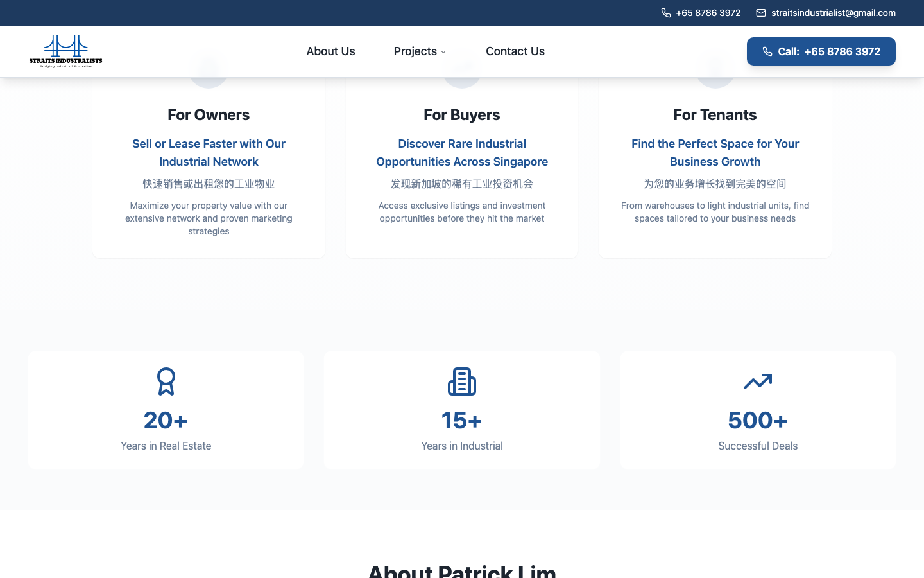This screenshot has width=924, height=578.
Task: Click the trending-up arrow icon above 500+
Action: pos(758,381)
